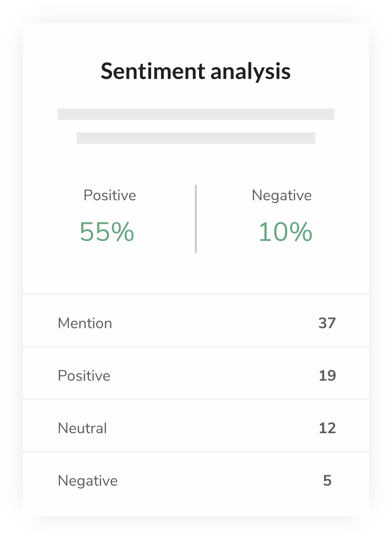Click the green 10% value
392x539 pixels.
click(x=285, y=232)
